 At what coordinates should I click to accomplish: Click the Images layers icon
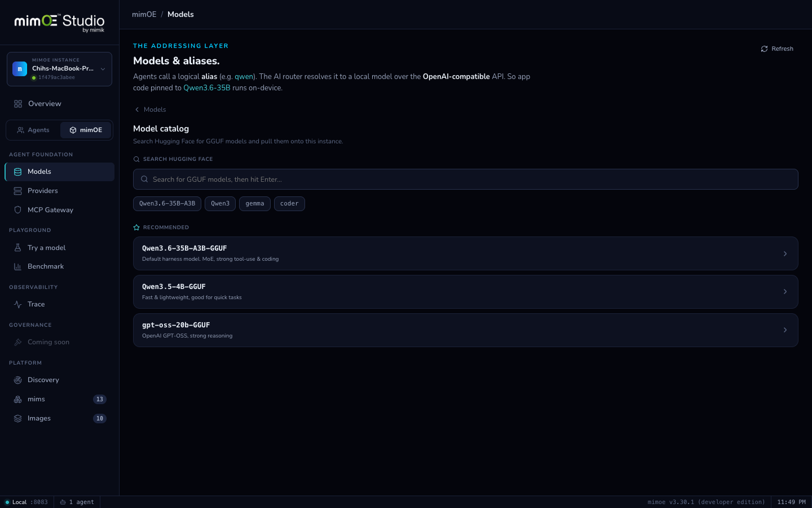coord(17,418)
